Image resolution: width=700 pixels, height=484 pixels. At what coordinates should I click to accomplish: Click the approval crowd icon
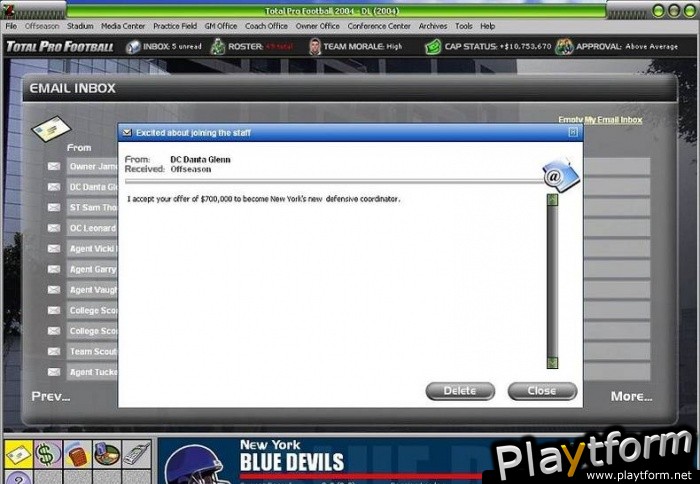tap(564, 46)
